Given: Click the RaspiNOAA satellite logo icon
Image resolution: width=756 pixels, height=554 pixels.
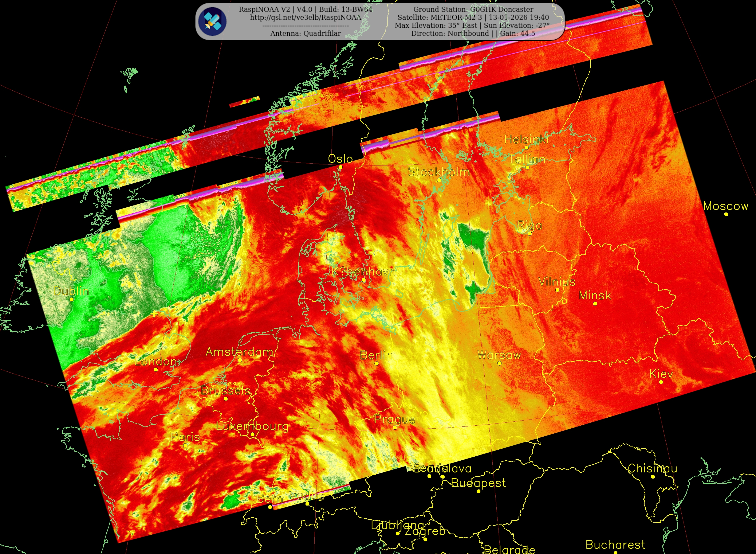Looking at the screenshot, I should click(x=212, y=21).
